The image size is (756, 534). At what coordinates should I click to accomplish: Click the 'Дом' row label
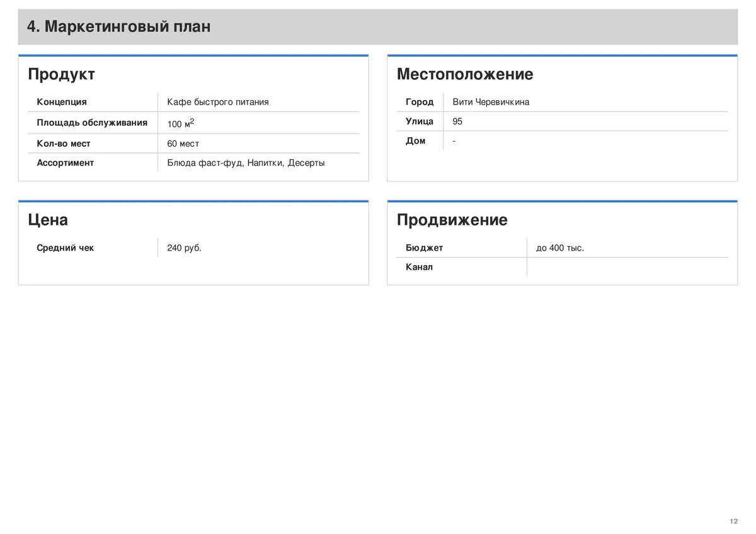[415, 141]
